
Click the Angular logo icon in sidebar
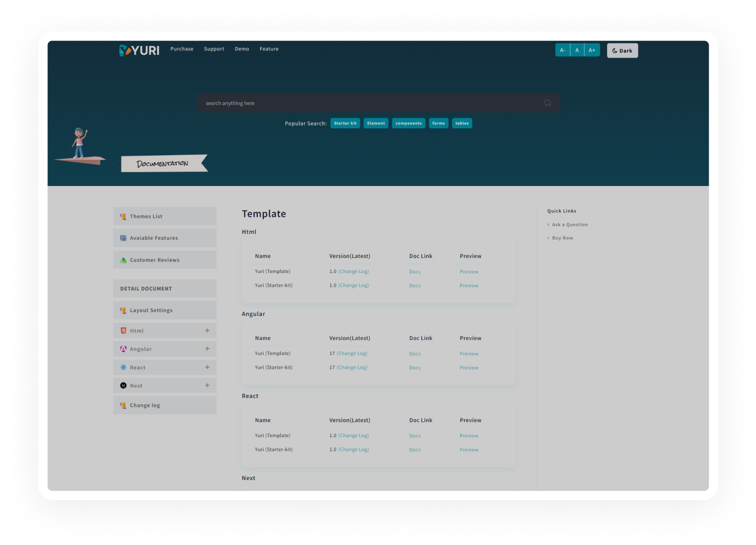pos(124,349)
